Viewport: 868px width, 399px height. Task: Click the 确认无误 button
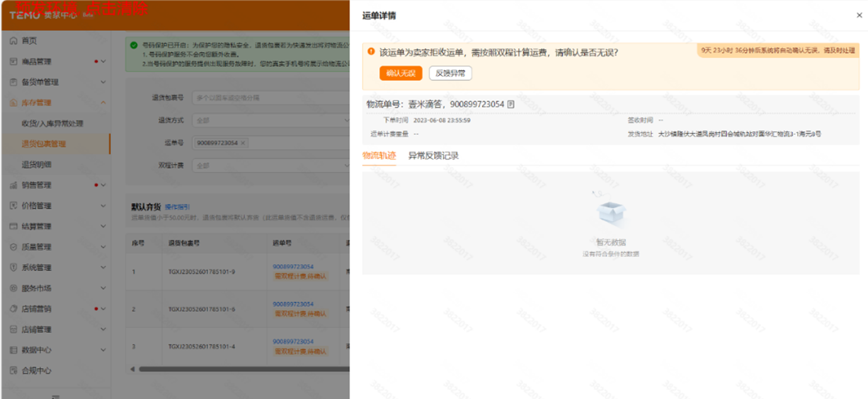pos(401,74)
